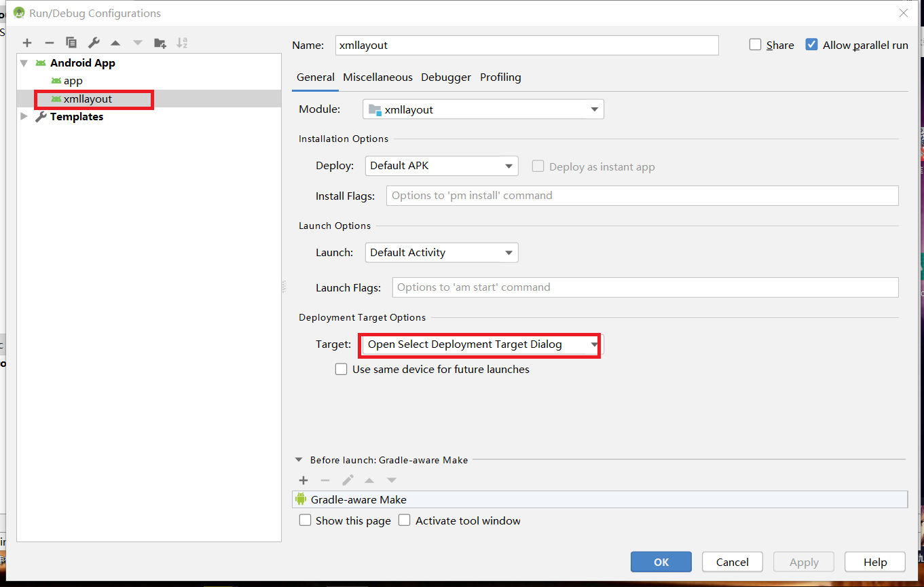
Task: Move before-launch task up arrow
Action: click(369, 480)
